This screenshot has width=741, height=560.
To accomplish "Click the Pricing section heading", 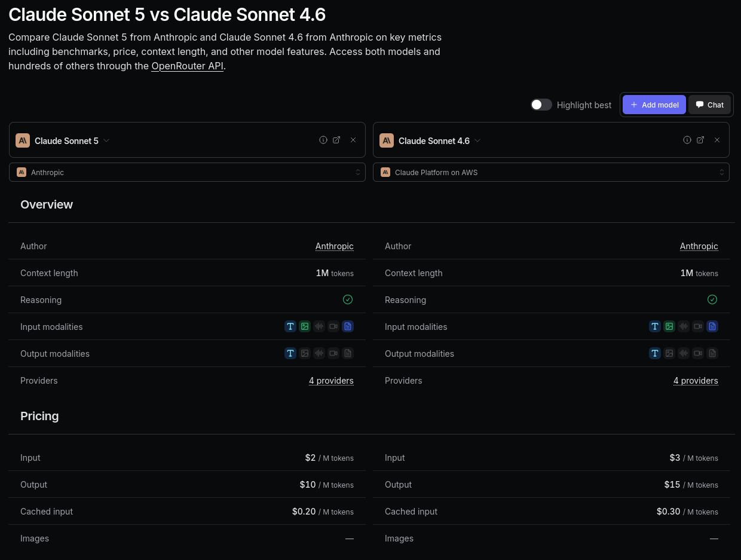I will pos(39,416).
